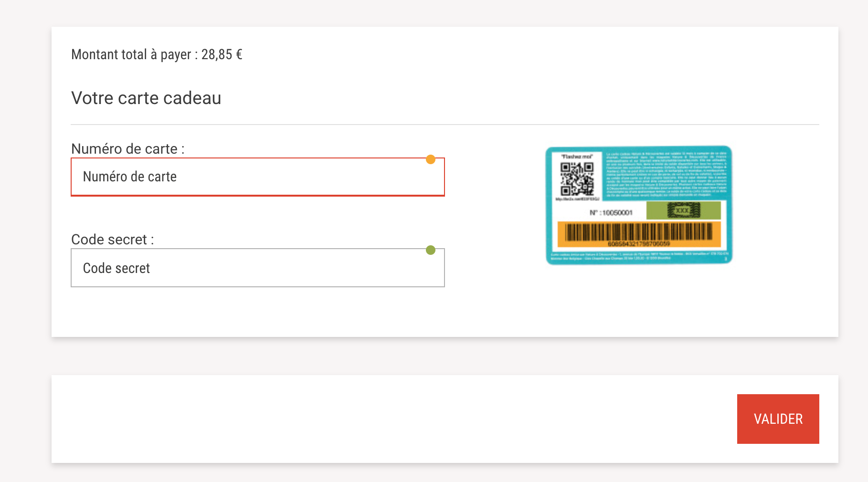Viewport: 868px width, 482px height.
Task: Click the 'Flashez moi' text on card
Action: [x=577, y=157]
